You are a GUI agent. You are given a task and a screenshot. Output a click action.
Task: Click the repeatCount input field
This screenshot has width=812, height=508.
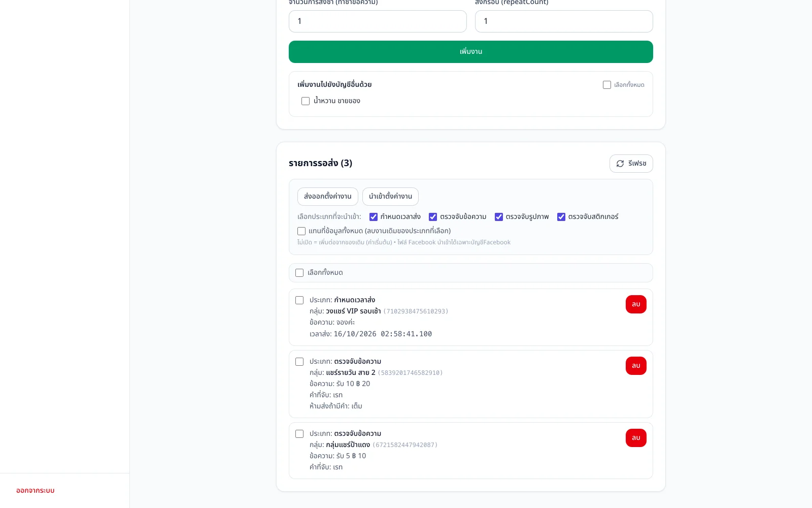[564, 21]
